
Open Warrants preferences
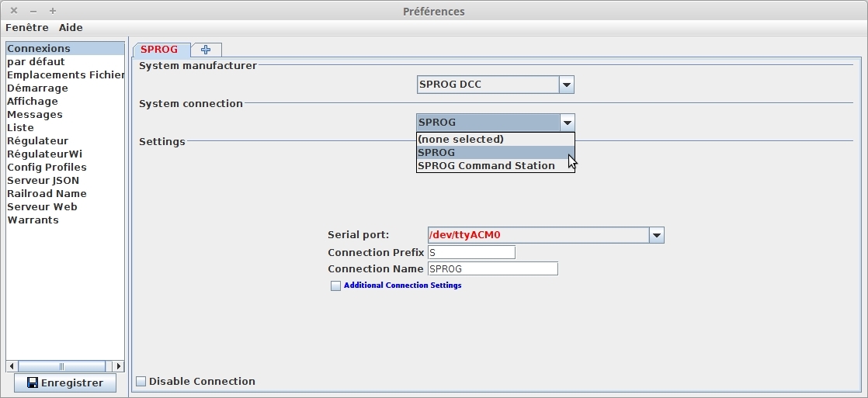click(x=64, y=220)
